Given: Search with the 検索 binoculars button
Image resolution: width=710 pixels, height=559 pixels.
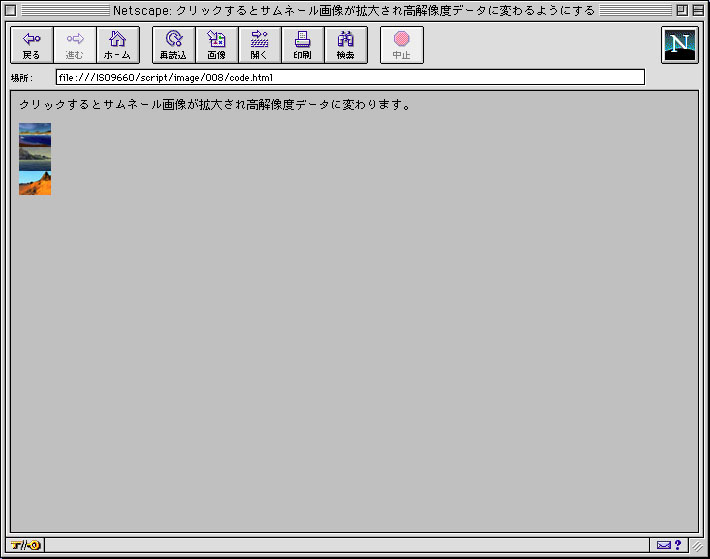Looking at the screenshot, I should (x=346, y=45).
